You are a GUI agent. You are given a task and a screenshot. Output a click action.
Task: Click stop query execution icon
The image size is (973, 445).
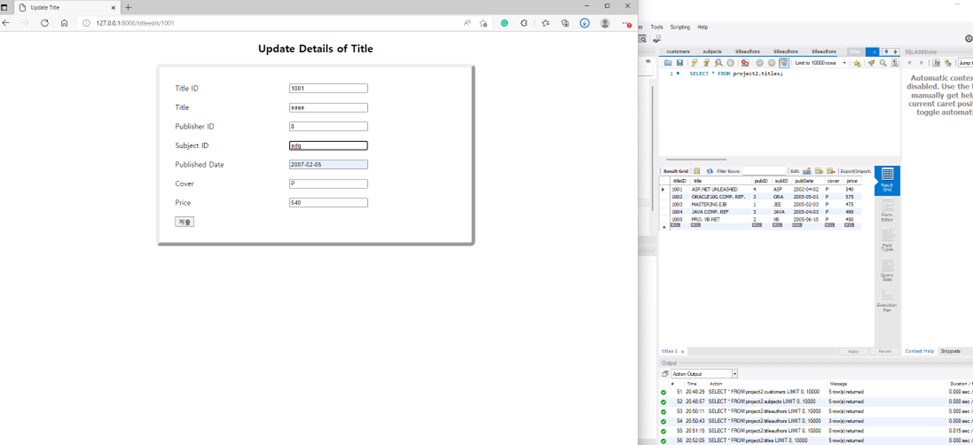click(730, 63)
